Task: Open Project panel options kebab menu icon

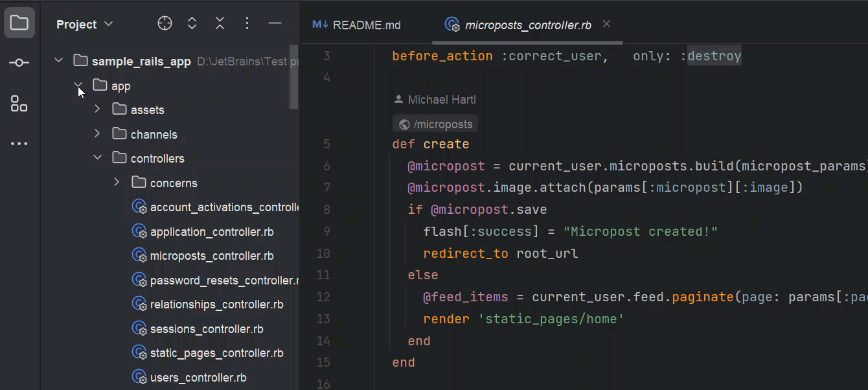Action: pos(247,23)
